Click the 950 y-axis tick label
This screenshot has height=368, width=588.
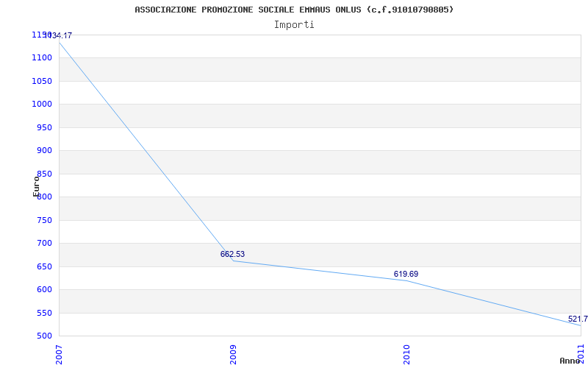coord(45,127)
